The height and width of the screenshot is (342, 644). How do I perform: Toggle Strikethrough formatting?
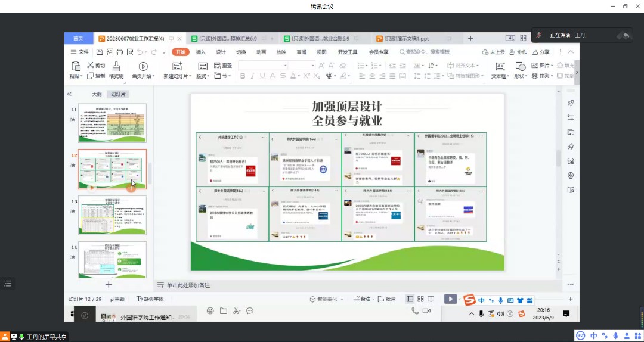coord(283,76)
